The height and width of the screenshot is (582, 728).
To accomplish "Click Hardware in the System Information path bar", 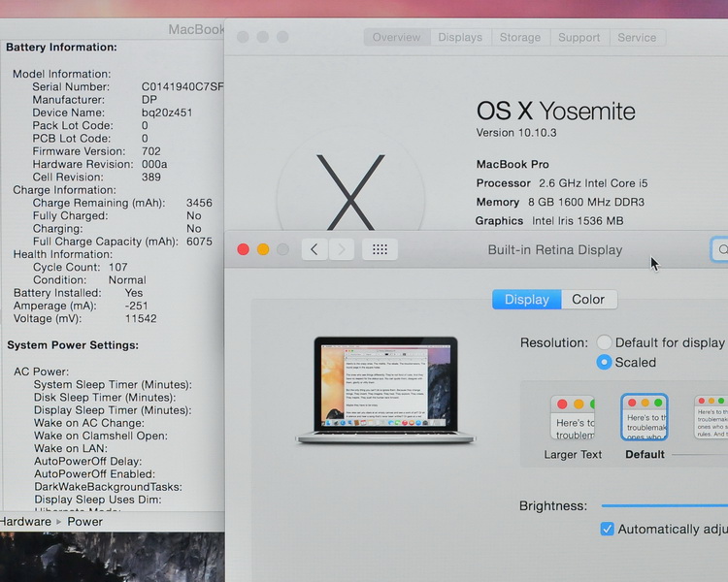I will (x=25, y=522).
